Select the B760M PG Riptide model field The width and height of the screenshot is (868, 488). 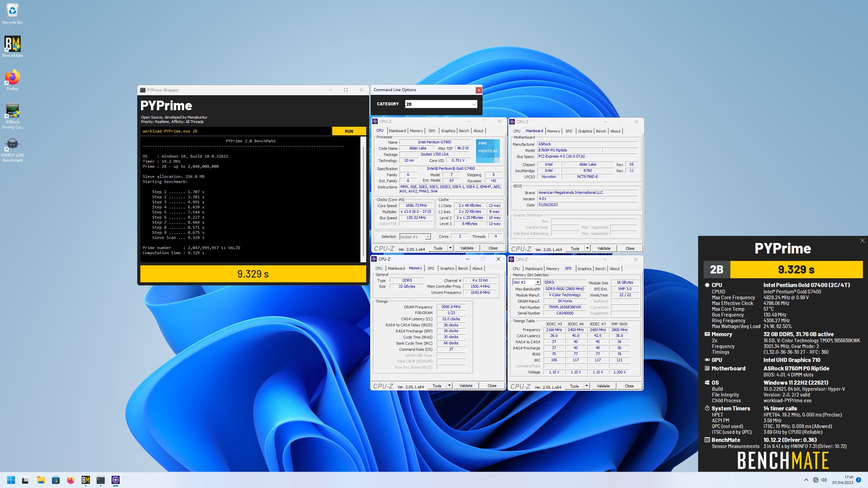tap(570, 150)
